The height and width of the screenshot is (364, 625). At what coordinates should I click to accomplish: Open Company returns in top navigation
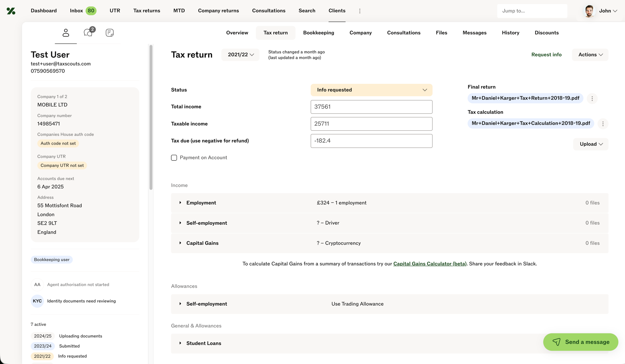[x=218, y=11]
